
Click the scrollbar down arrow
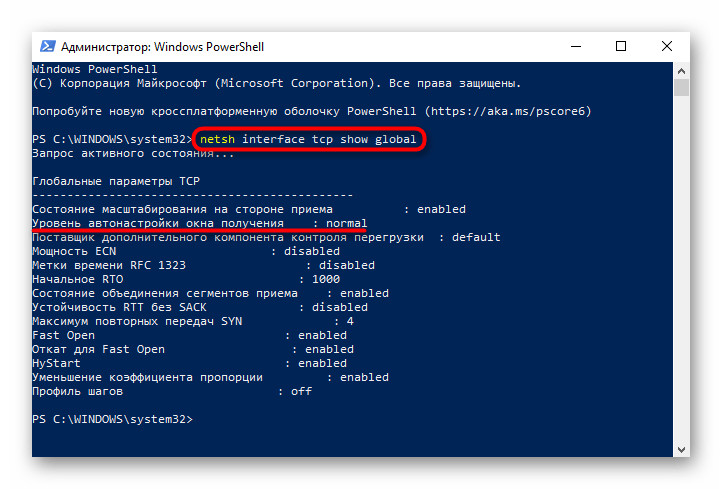pos(681,449)
